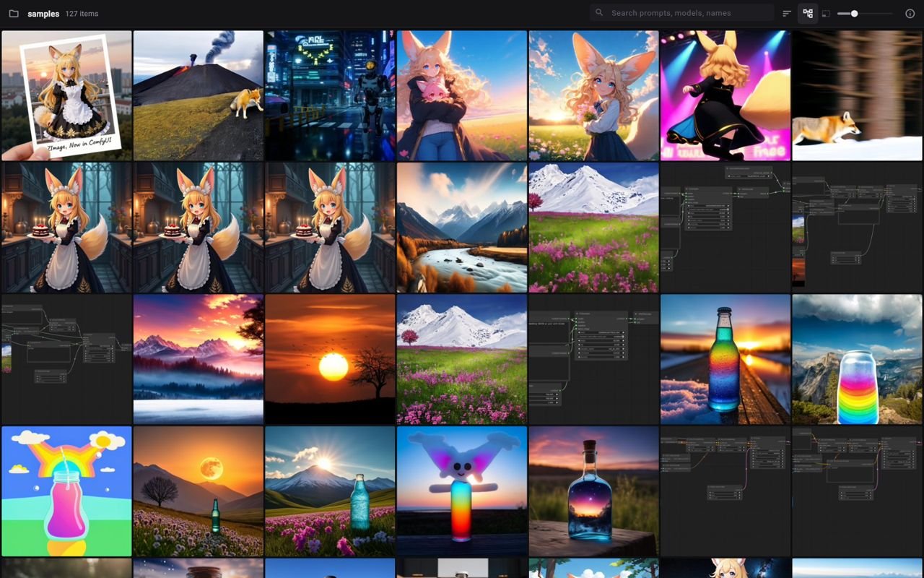Toggle the preview panel icon
This screenshot has height=578, width=924.
coord(827,14)
